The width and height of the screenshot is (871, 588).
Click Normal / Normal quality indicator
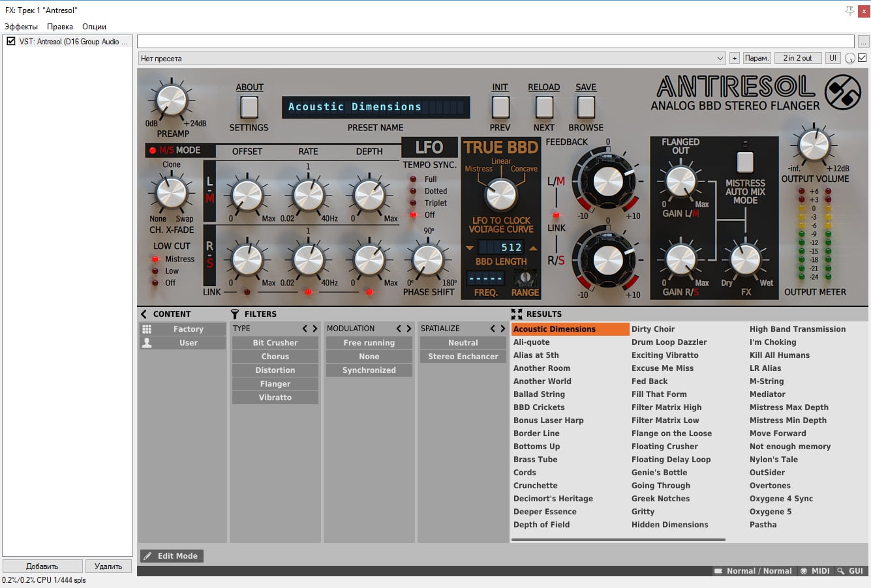(754, 571)
